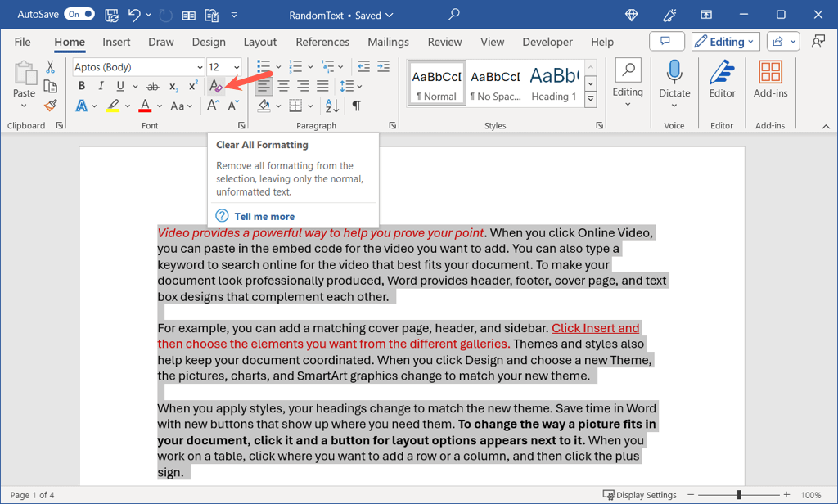Click the Sort A-Z icon

pos(332,106)
